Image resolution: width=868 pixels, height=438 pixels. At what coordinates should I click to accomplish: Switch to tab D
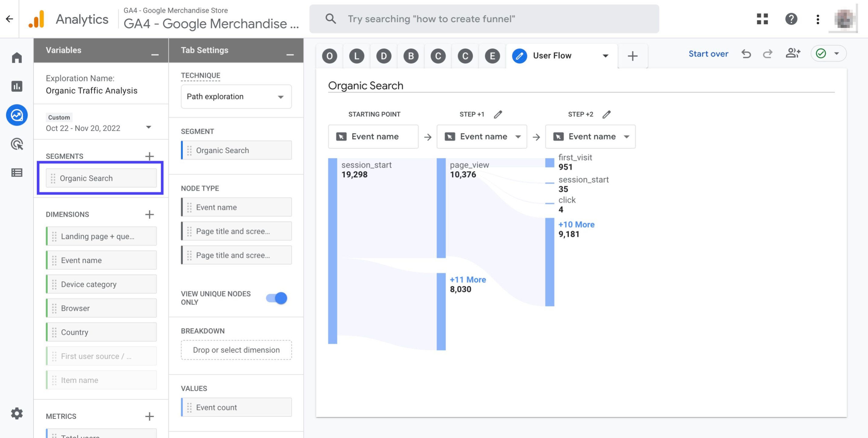[384, 56]
